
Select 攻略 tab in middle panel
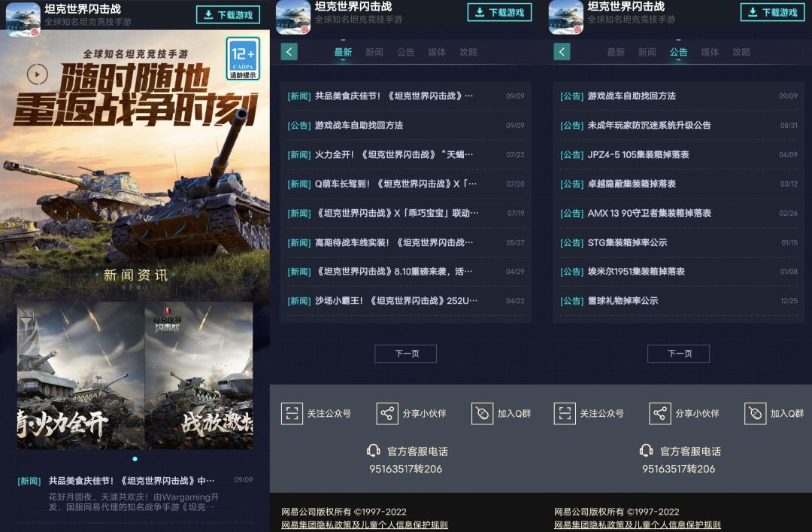[468, 53]
